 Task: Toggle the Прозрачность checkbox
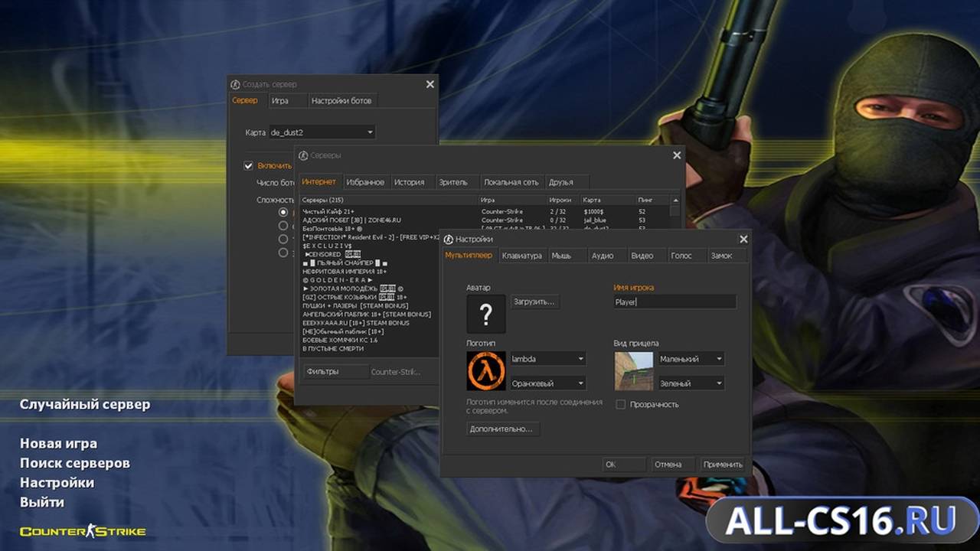coord(621,404)
